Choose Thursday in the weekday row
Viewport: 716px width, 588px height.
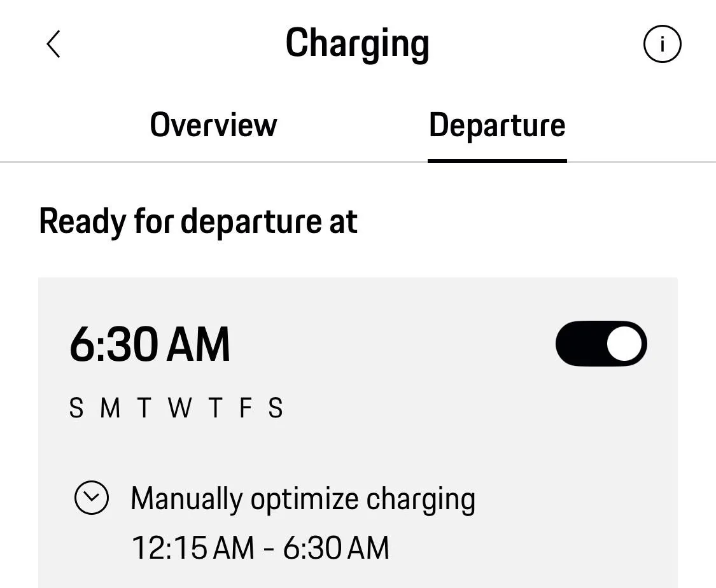tap(215, 408)
